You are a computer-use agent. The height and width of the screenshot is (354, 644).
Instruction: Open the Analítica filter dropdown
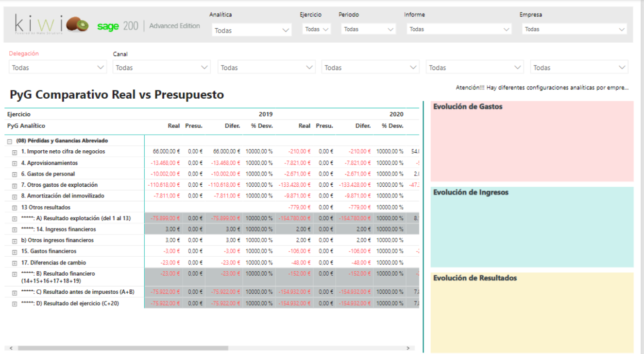(x=252, y=30)
